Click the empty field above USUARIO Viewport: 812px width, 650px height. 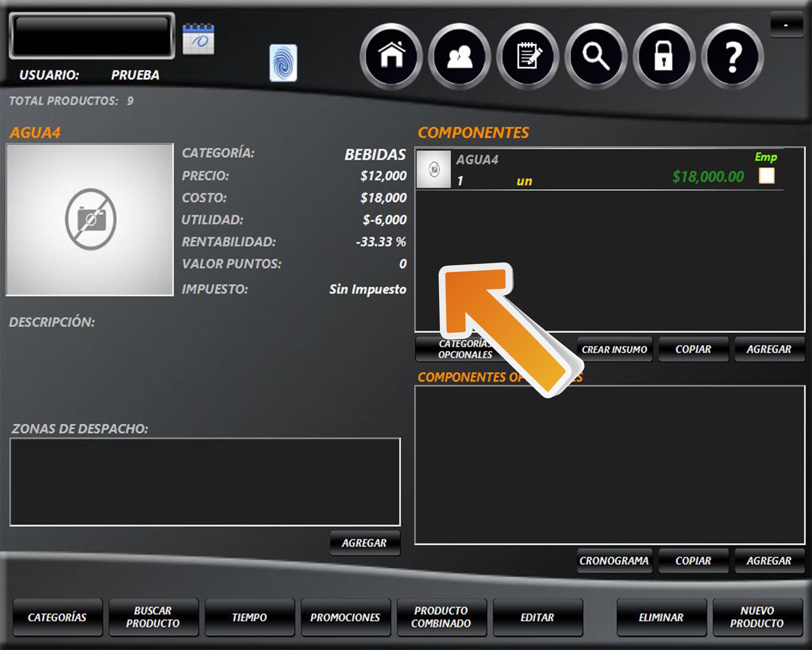coord(92,36)
